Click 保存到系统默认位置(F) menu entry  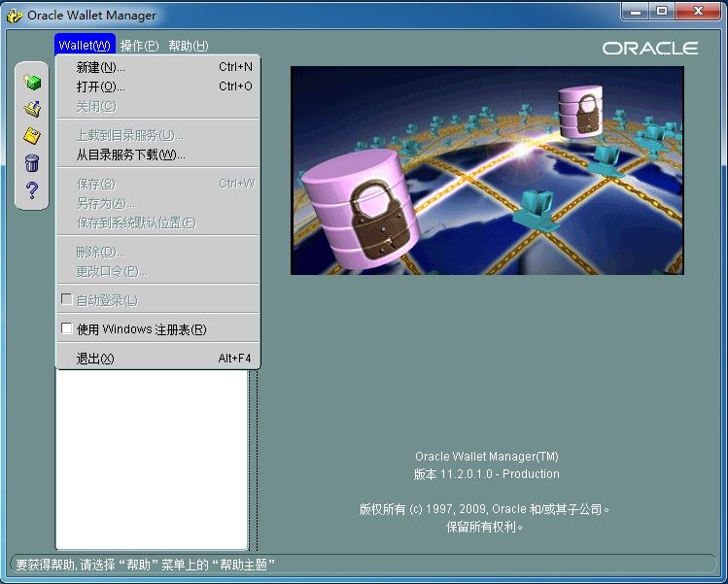click(x=157, y=223)
